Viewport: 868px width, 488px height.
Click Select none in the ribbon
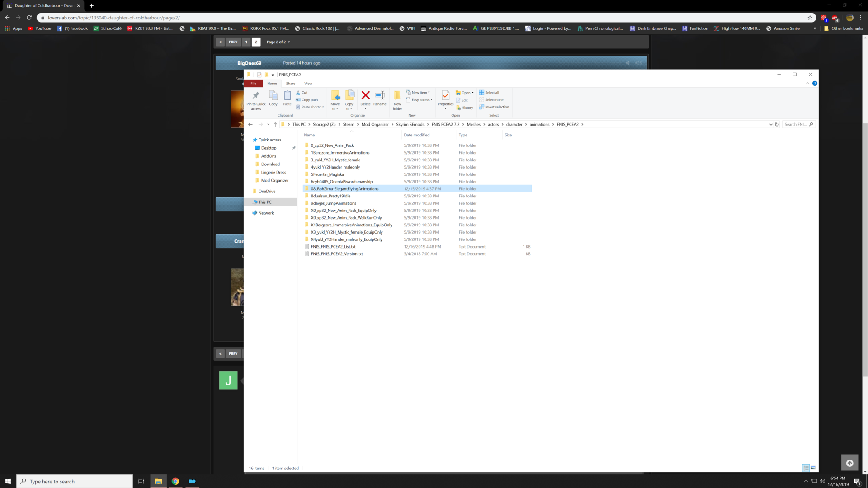[491, 100]
